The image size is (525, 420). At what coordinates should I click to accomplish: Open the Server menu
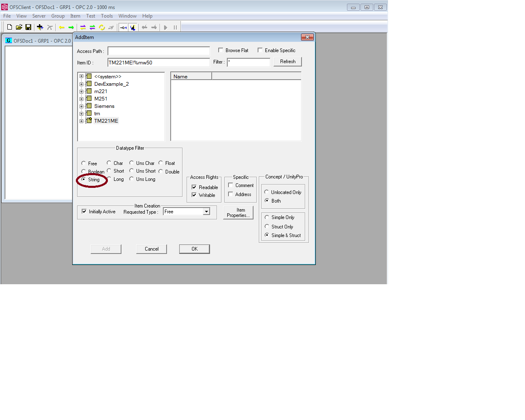[x=39, y=16]
